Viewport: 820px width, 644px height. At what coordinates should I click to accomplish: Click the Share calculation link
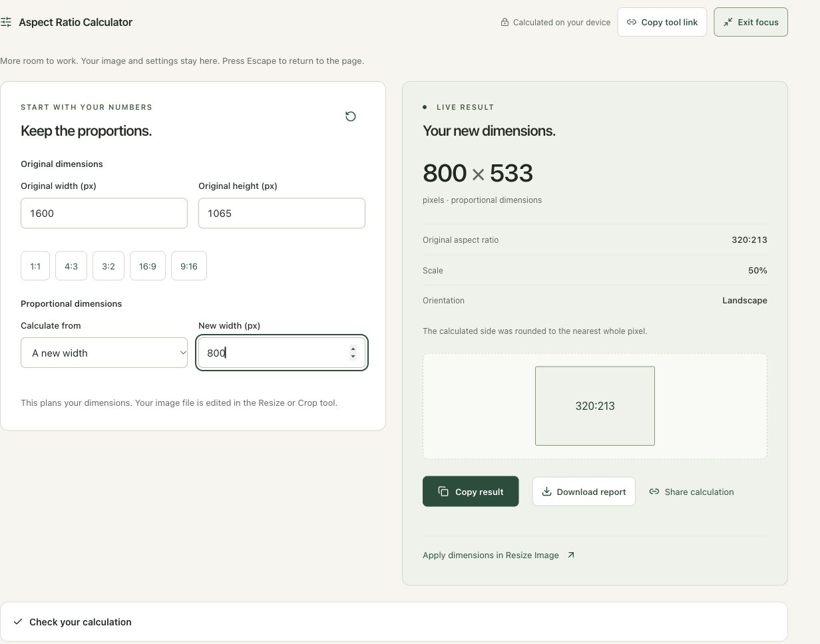[692, 492]
